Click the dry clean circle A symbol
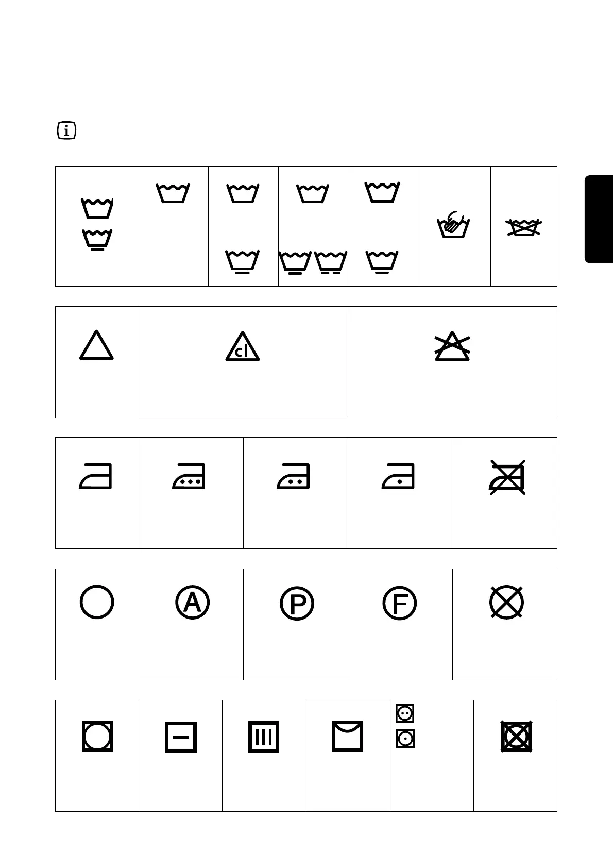Image resolution: width=613 pixels, height=868 pixels. (x=192, y=602)
